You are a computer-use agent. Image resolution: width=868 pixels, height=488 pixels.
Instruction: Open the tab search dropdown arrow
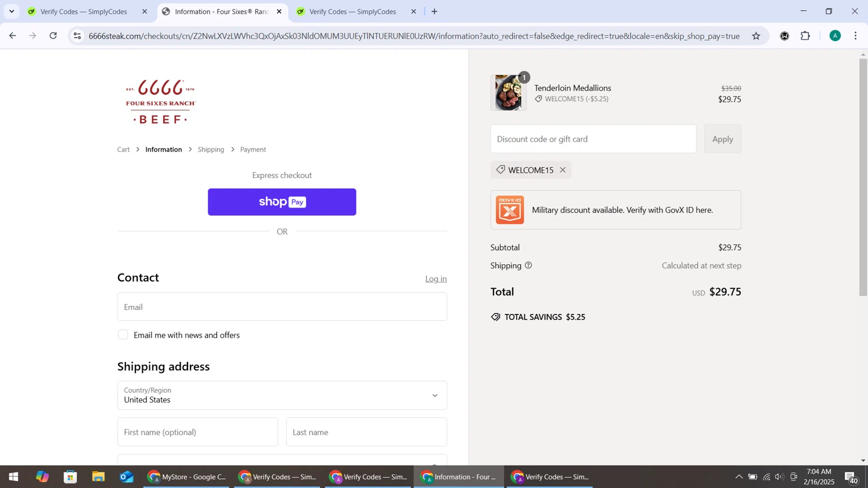click(12, 12)
